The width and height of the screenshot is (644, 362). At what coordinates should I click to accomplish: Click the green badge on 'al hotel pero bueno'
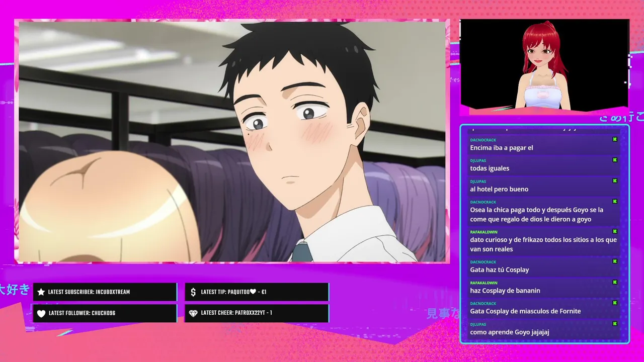coord(615,180)
